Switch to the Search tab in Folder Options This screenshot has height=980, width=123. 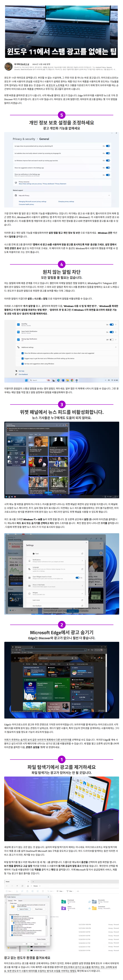20,900
